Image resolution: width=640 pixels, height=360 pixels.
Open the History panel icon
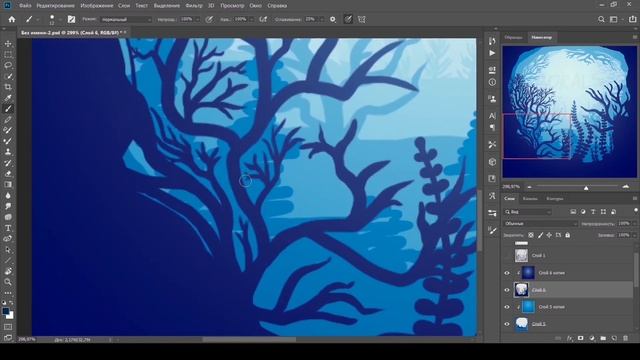coord(492,40)
